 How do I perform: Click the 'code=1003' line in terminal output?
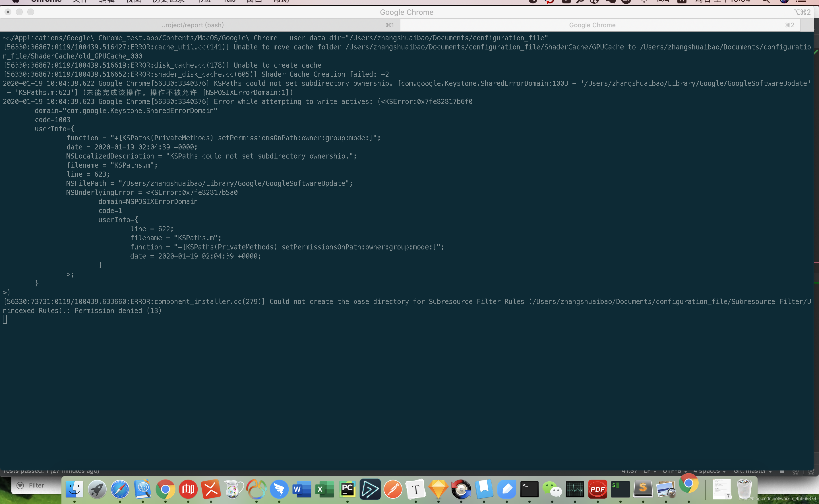(x=53, y=120)
